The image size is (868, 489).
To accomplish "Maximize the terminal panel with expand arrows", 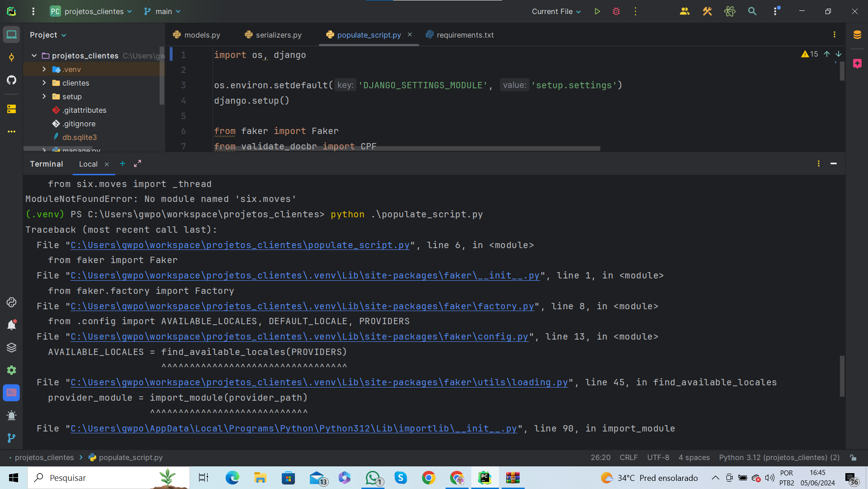I will click(x=138, y=164).
